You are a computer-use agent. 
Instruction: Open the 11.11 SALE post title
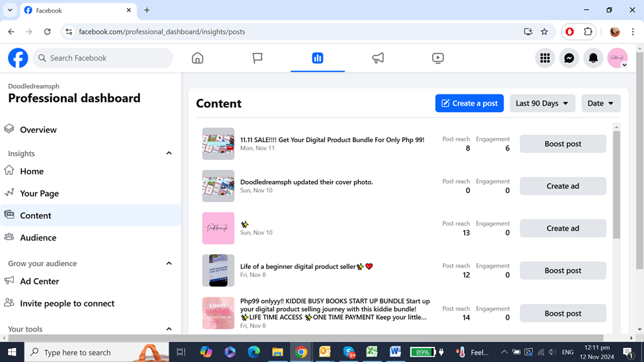point(332,139)
